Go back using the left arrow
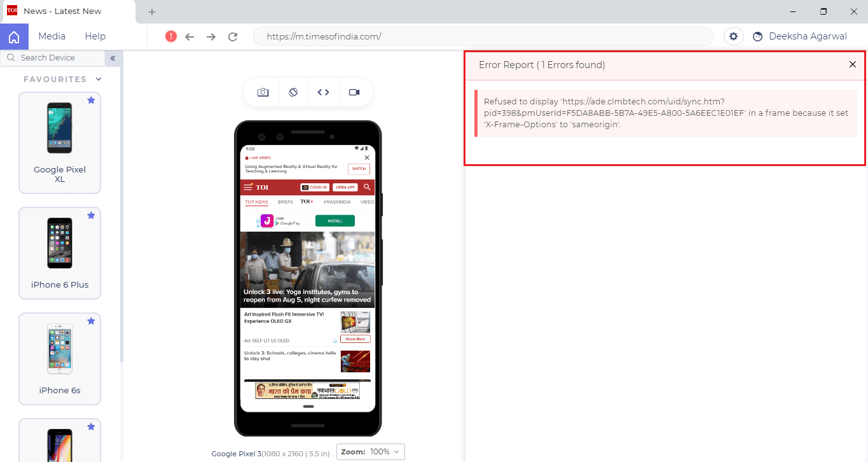Screen dimensions: 868x462 pos(189,37)
